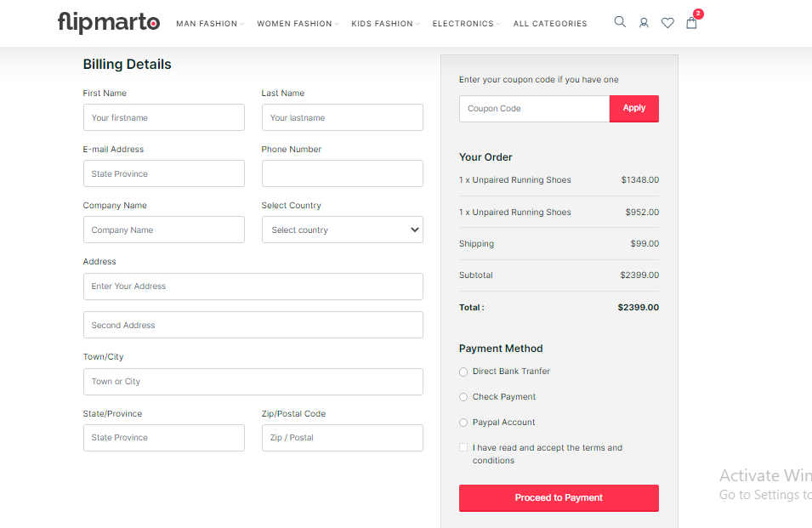Expand the ELECTRONICS dropdown
The height and width of the screenshot is (528, 812).
point(463,24)
